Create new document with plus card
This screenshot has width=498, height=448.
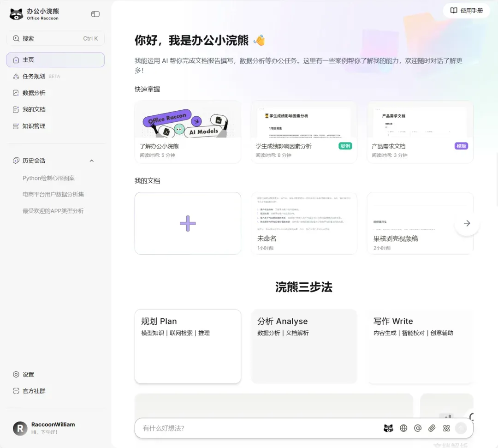[188, 223]
